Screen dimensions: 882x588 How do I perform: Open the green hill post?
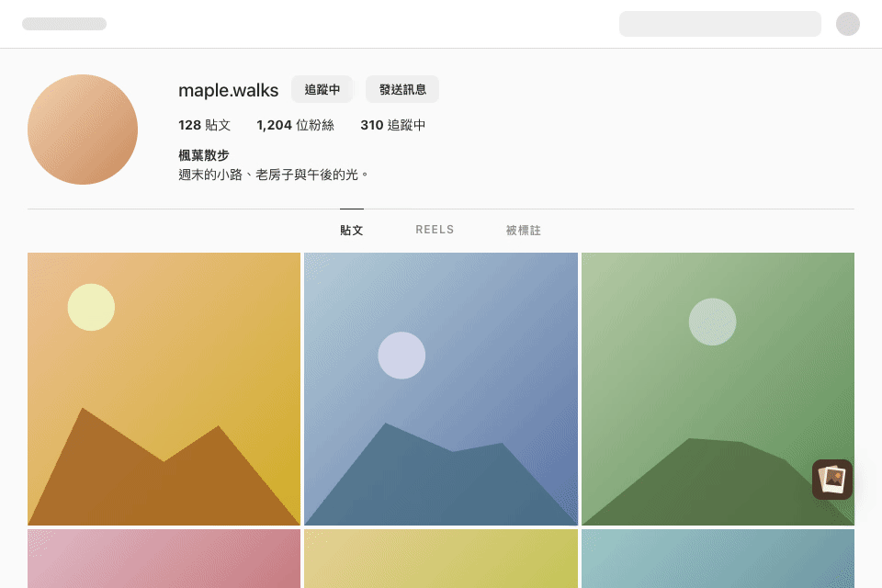click(718, 389)
